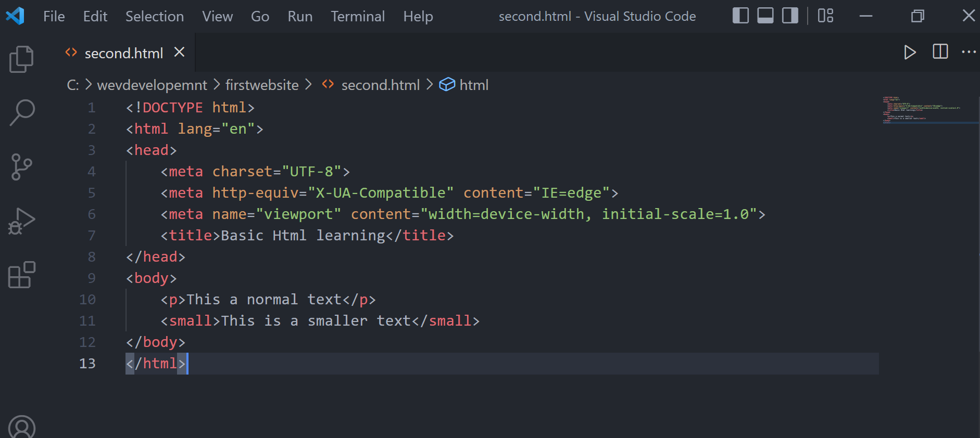Toggle the bottom panel visibility
The height and width of the screenshot is (438, 980).
pos(765,16)
